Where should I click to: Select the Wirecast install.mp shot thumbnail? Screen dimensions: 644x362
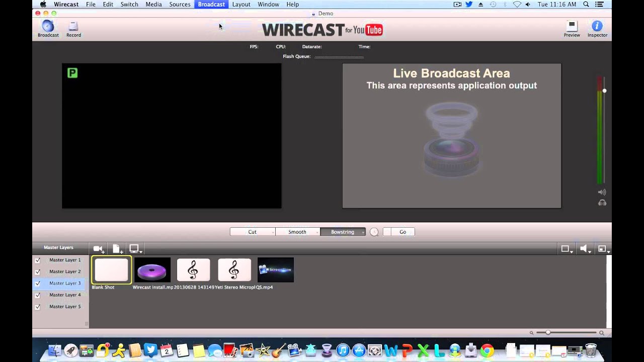pos(152,270)
